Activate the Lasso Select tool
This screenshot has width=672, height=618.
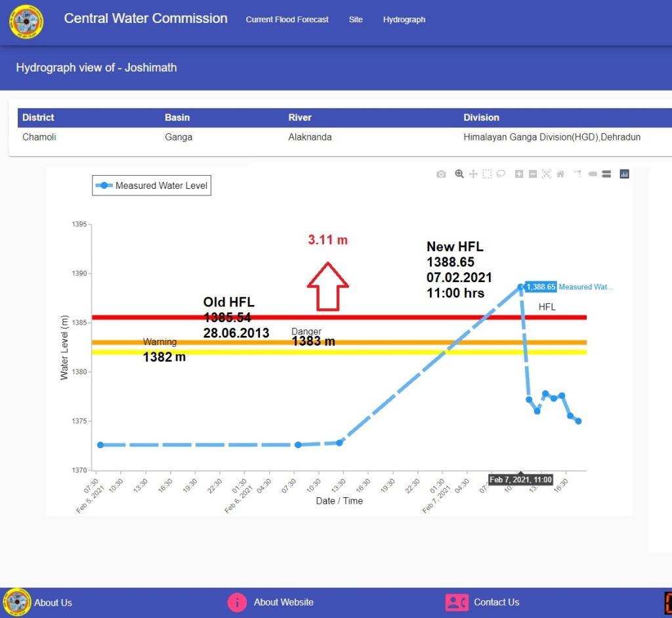click(x=501, y=174)
